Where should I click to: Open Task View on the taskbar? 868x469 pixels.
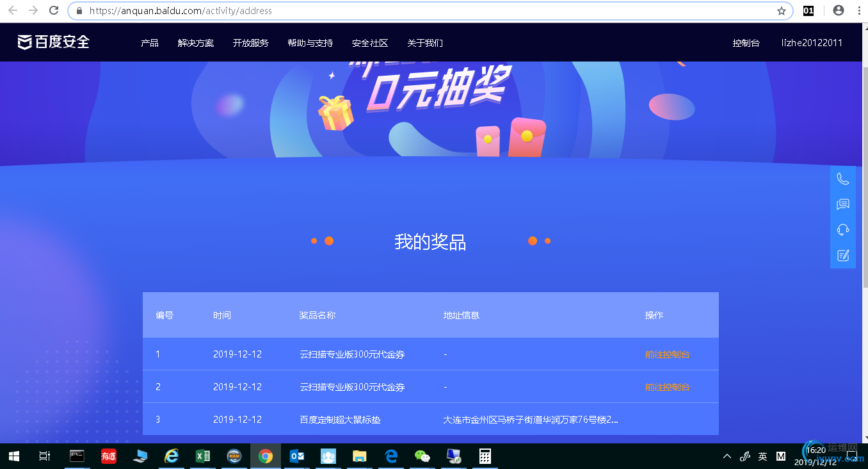tap(45, 456)
